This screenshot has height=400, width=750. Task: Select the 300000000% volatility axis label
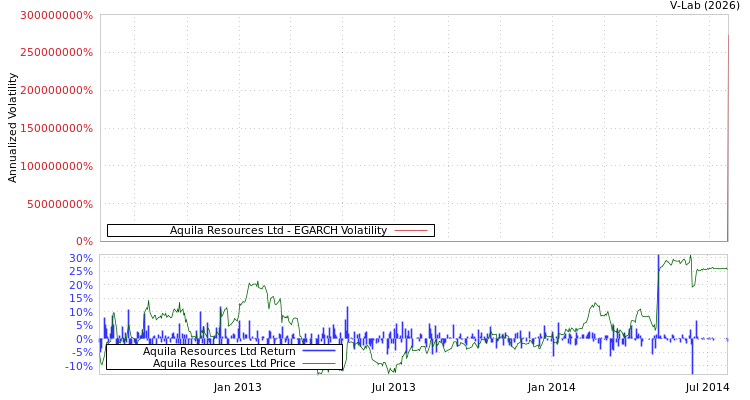pyautogui.click(x=57, y=16)
